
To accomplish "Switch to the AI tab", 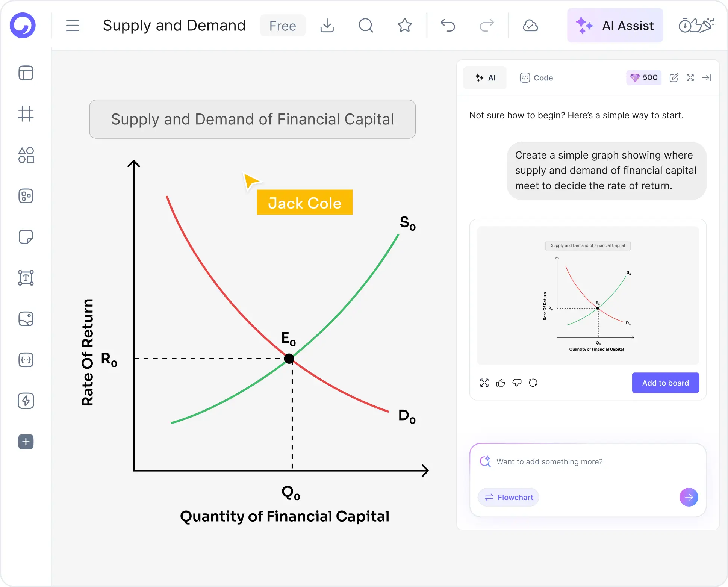I will click(x=485, y=78).
